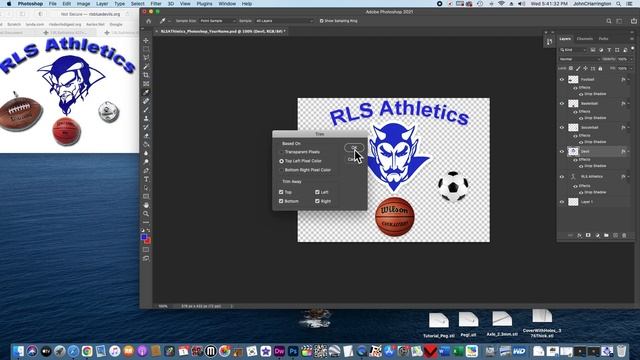The width and height of the screenshot is (640, 360).
Task: Open the layer Kind filter dropdown
Action: (x=573, y=50)
